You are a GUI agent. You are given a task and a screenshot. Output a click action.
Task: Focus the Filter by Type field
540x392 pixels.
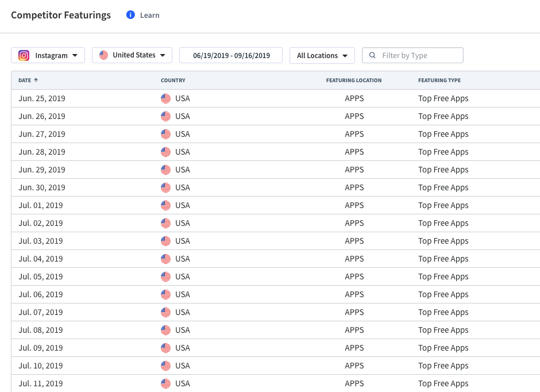click(x=412, y=55)
